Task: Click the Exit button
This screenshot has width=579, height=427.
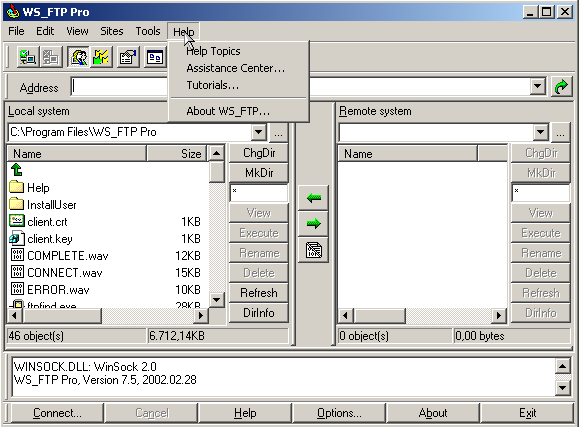Action: tap(527, 413)
